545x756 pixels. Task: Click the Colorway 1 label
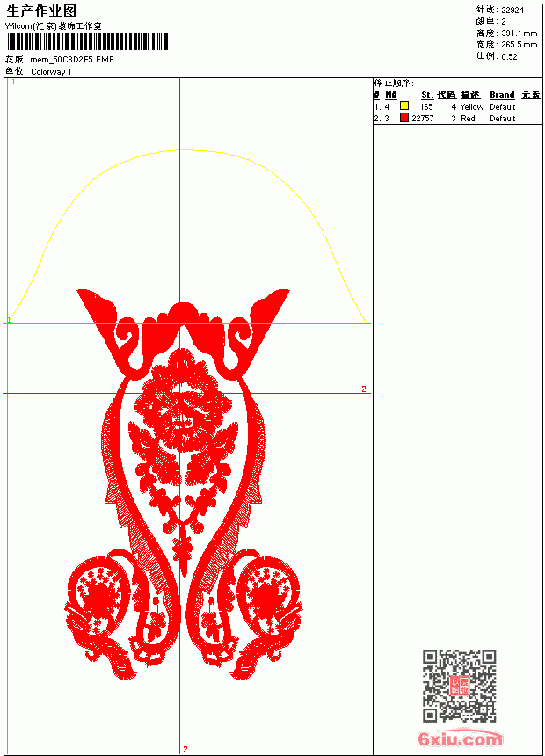click(51, 72)
